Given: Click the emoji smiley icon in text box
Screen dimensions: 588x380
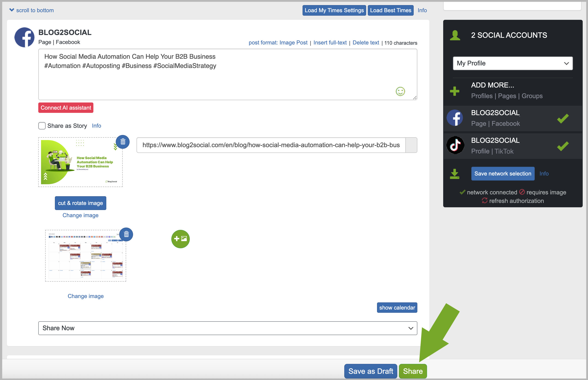Looking at the screenshot, I should [x=400, y=91].
